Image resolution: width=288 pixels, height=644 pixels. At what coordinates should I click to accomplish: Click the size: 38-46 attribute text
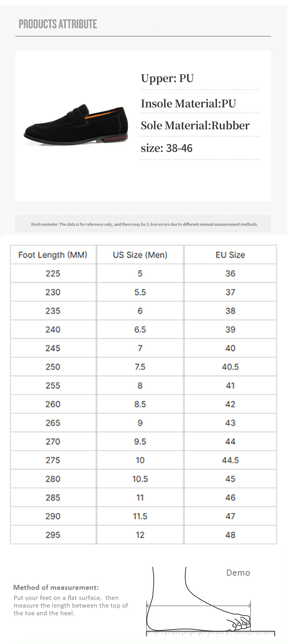tap(167, 148)
